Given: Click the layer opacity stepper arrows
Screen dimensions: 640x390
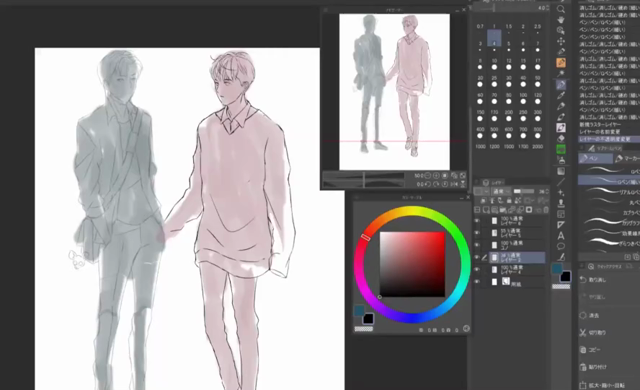Looking at the screenshot, I should 547,191.
